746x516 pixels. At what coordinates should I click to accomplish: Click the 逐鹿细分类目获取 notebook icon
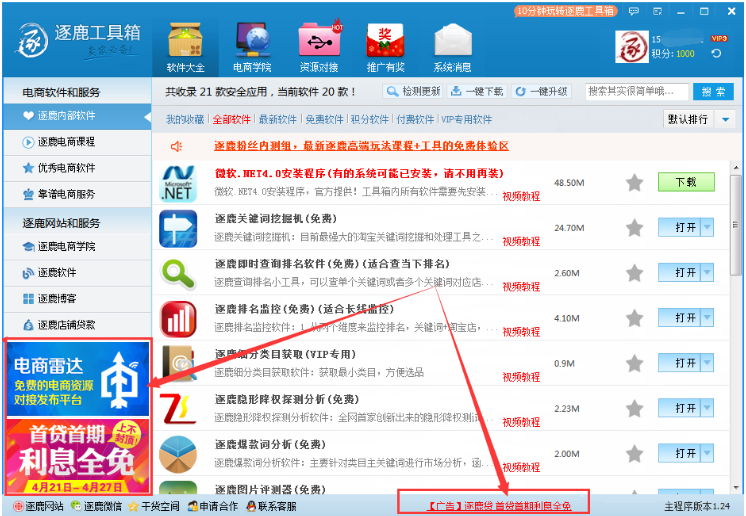178,364
